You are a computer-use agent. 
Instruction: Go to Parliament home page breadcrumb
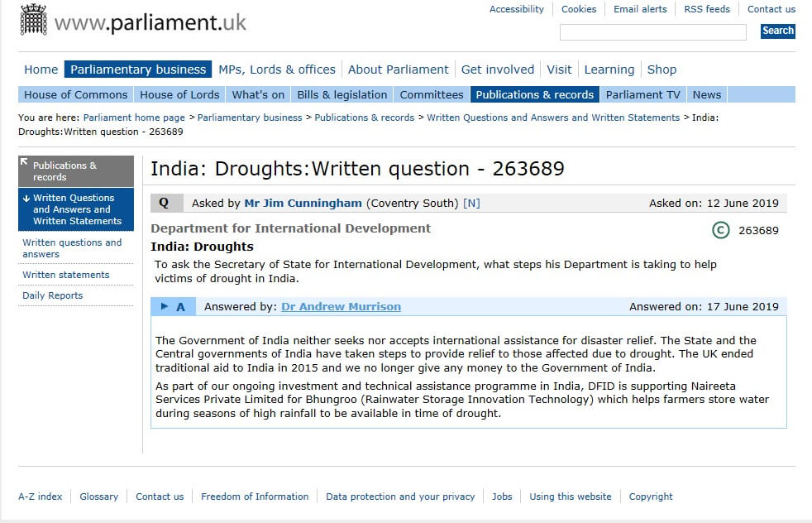(134, 118)
